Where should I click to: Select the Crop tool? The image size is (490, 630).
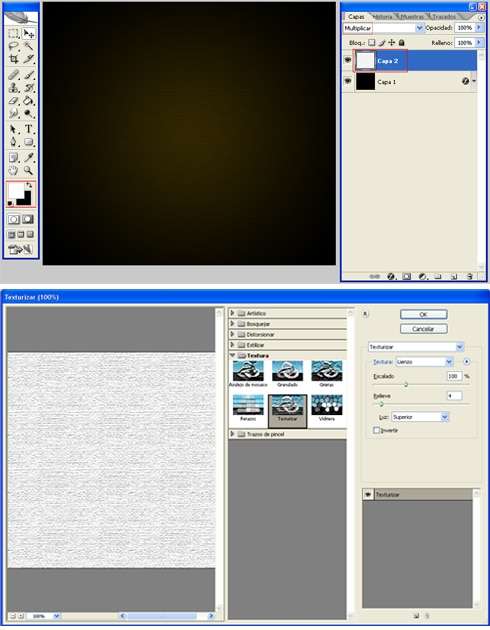[14, 59]
